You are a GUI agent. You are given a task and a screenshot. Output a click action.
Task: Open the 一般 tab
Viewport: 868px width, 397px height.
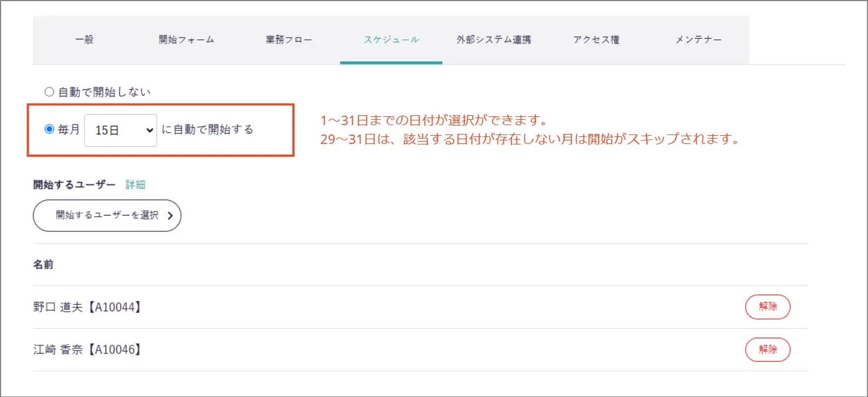click(85, 40)
